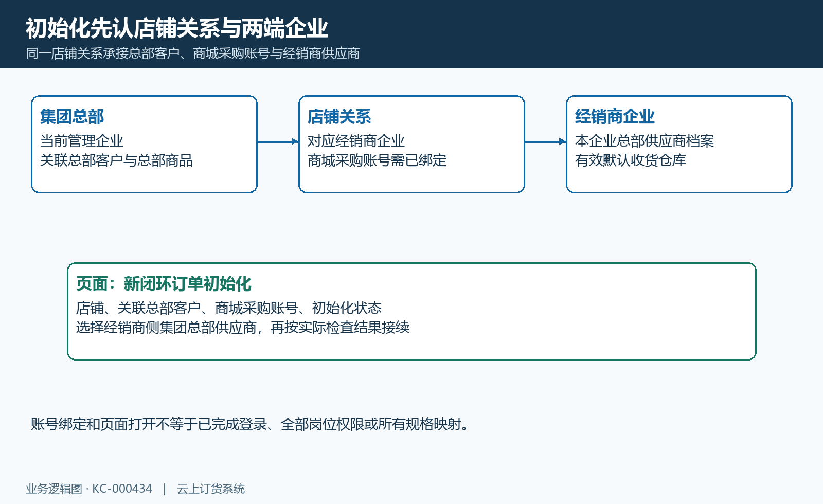Viewport: 823px width, 504px height.
Task: Click the 集团总部 card heading
Action: pyautogui.click(x=72, y=117)
